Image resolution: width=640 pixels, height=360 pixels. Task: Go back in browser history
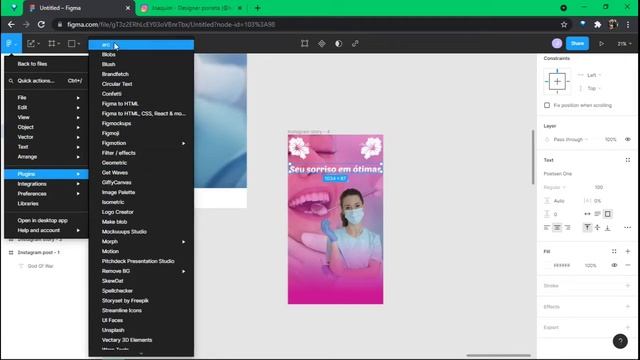pos(11,24)
